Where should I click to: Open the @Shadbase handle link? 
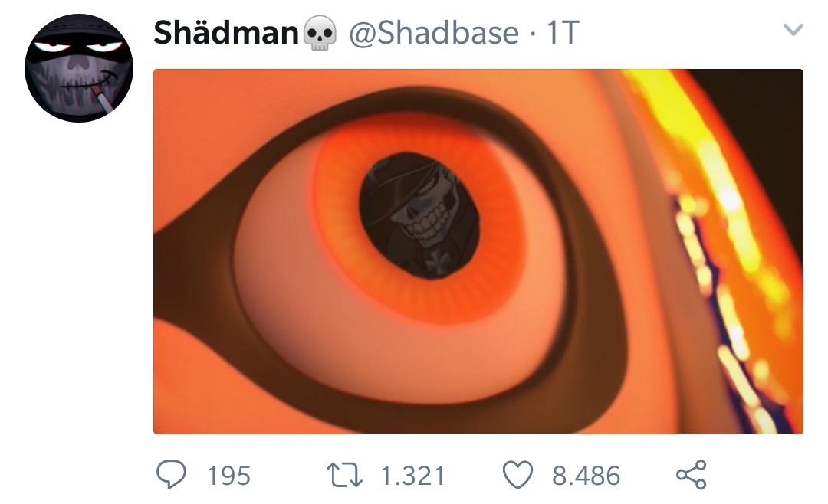[434, 33]
